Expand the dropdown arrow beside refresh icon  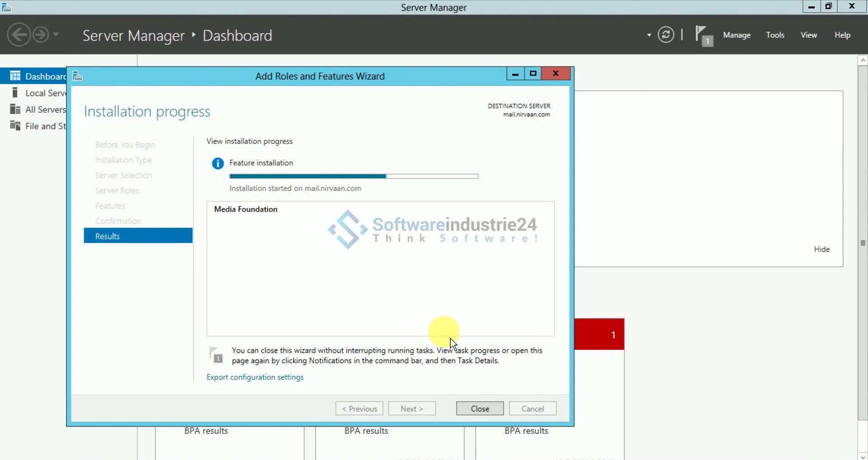[x=649, y=35]
